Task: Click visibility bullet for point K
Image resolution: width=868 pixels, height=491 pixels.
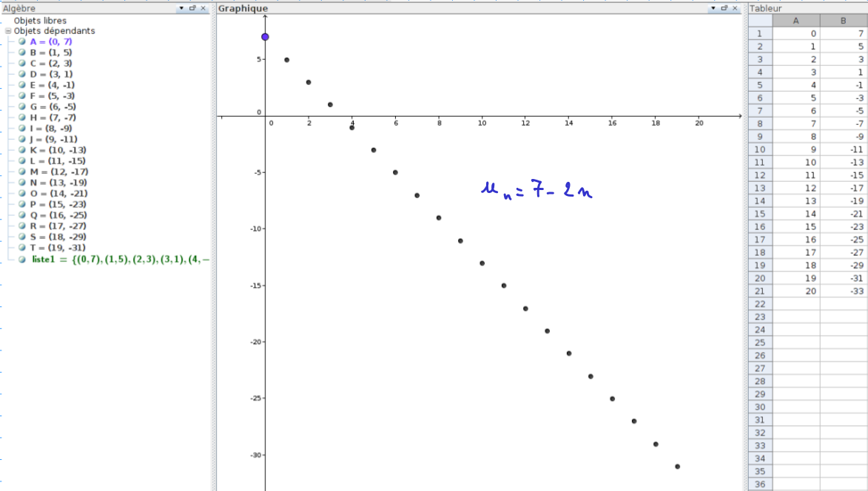Action: (x=22, y=150)
